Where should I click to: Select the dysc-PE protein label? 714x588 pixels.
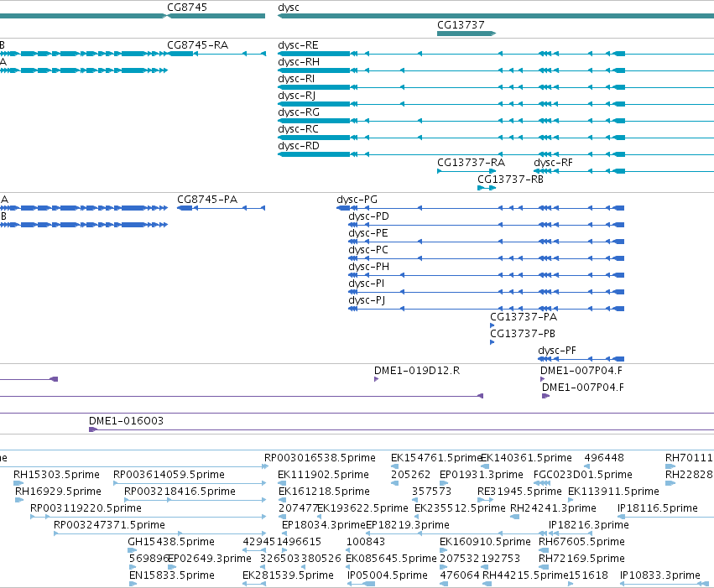[x=368, y=233]
